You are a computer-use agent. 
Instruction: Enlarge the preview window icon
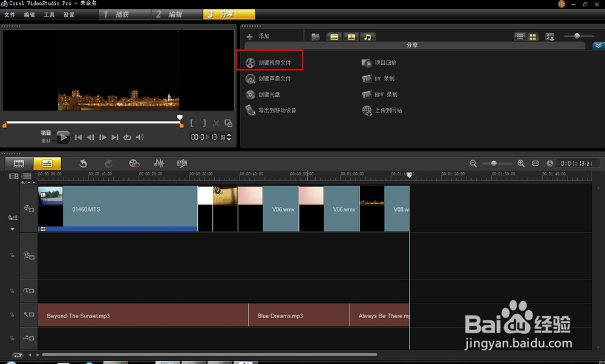pyautogui.click(x=229, y=123)
